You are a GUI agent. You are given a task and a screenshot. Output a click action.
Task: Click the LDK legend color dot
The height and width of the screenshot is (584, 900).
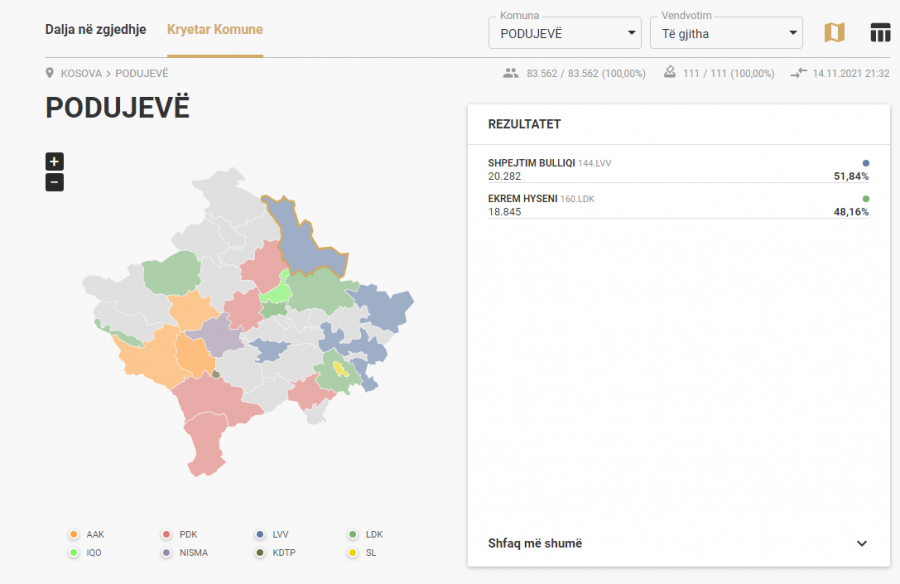353,535
